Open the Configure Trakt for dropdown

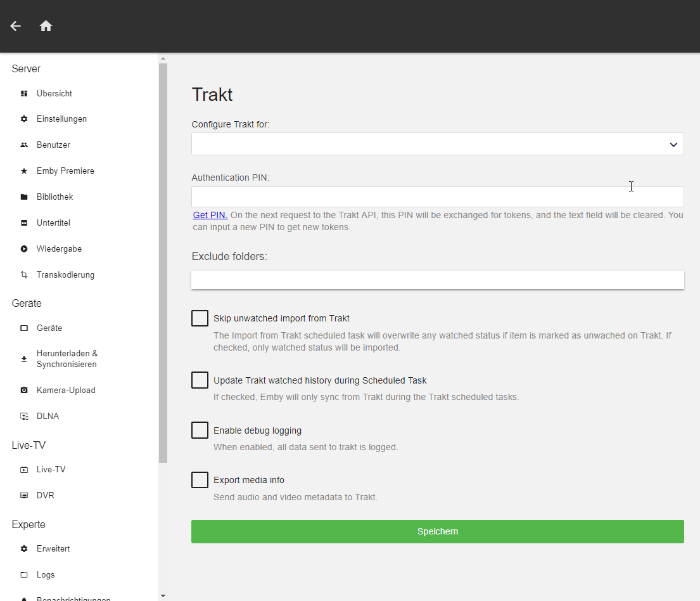pos(437,144)
